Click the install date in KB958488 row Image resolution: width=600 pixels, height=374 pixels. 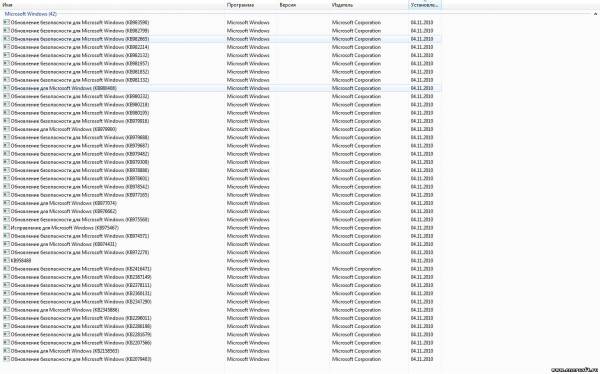[422, 261]
